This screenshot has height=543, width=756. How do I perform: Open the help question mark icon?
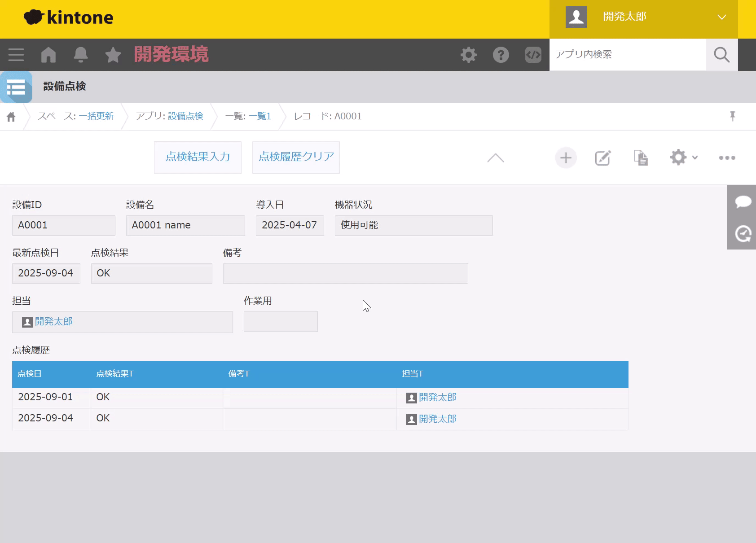[501, 55]
